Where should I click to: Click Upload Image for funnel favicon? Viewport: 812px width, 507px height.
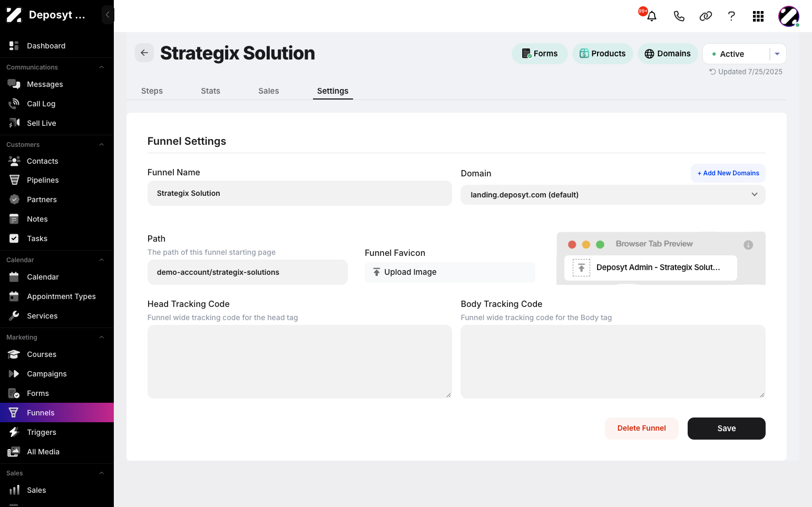450,272
